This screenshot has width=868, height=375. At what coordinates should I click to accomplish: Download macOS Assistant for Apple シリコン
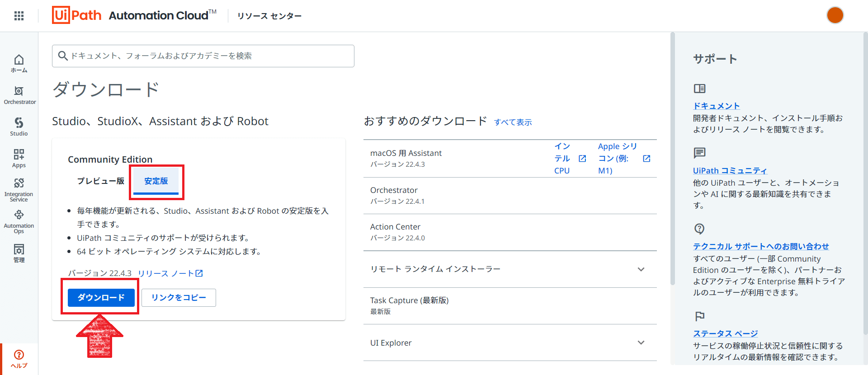(x=618, y=159)
